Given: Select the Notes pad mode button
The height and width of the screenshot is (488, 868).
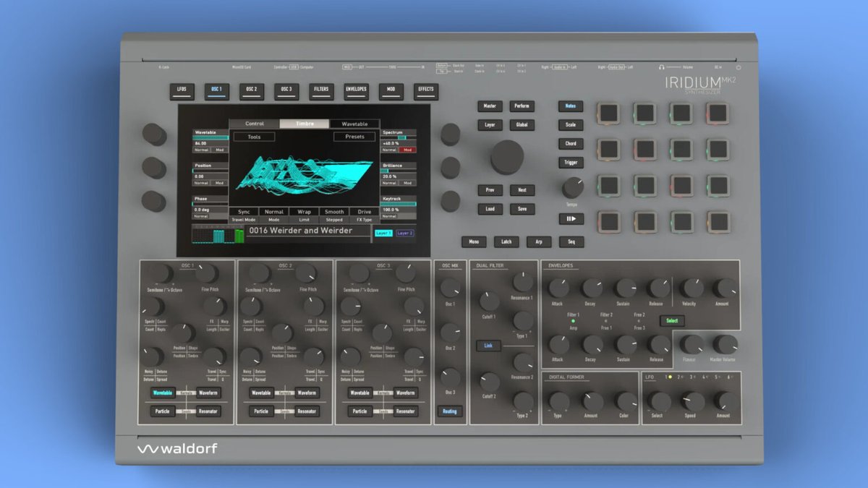Looking at the screenshot, I should click(x=571, y=106).
